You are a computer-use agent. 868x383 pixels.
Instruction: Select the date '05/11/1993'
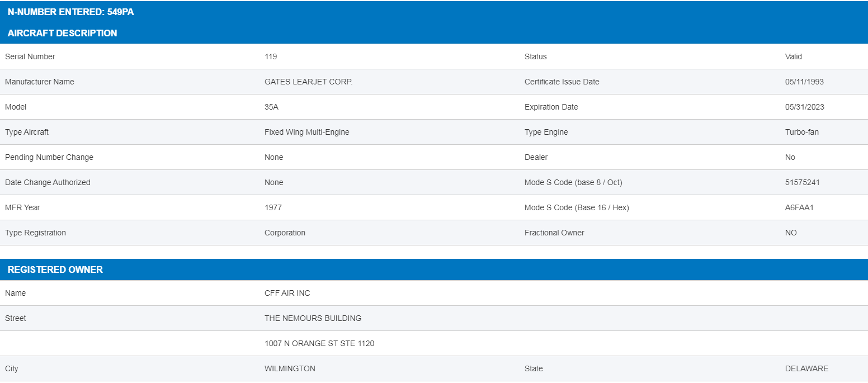[x=804, y=82]
